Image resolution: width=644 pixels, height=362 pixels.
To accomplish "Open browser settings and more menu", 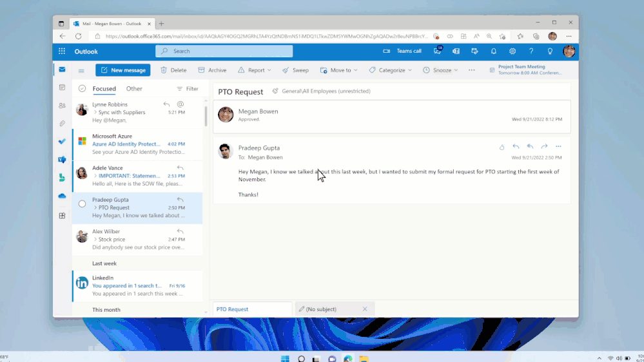I will 569,36.
